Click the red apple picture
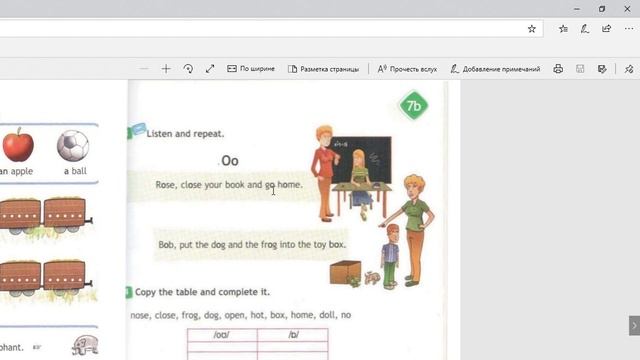The width and height of the screenshot is (640, 360). point(18,144)
